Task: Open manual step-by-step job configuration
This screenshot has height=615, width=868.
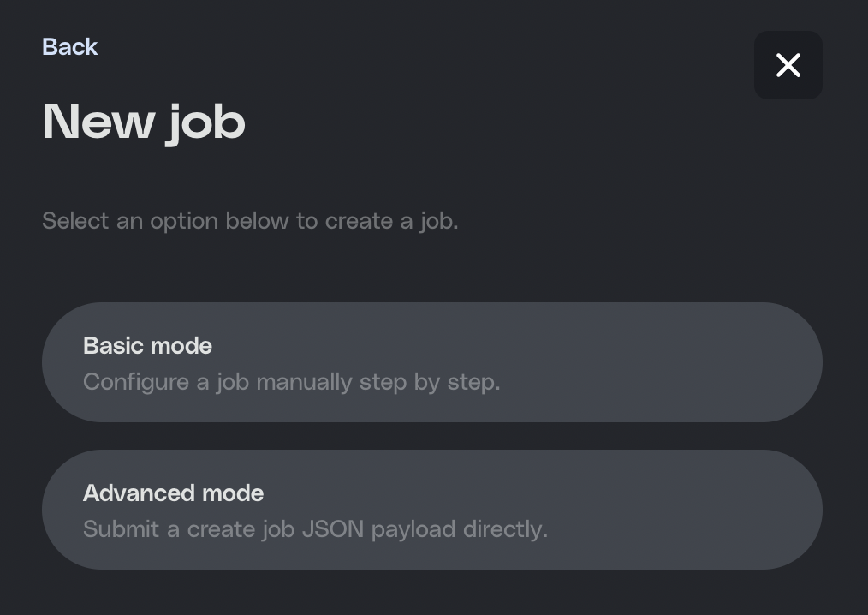Action: point(431,362)
